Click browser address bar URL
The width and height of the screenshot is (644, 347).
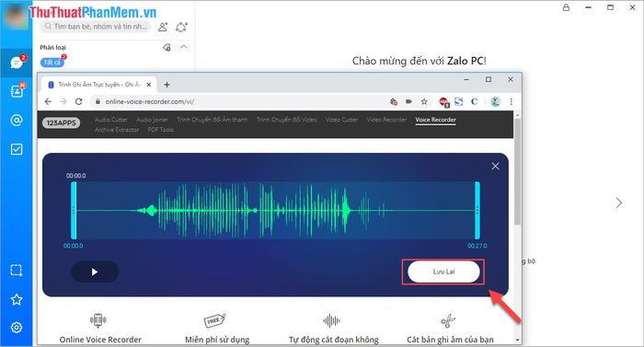pos(149,101)
